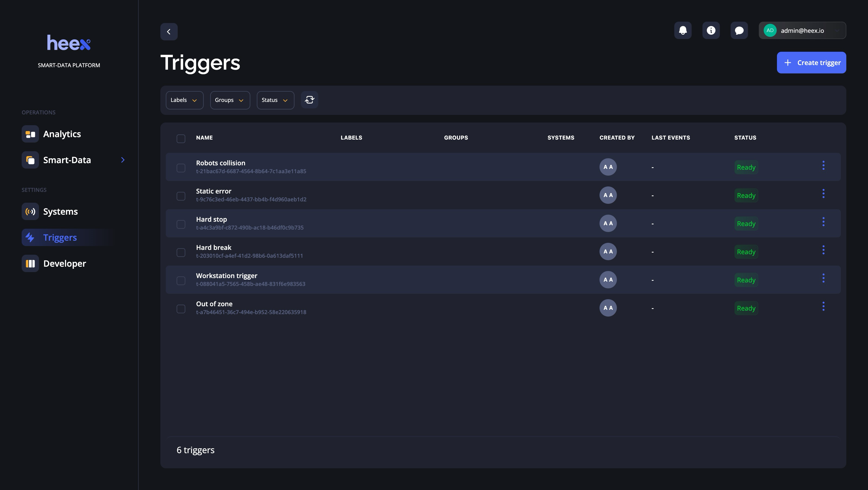This screenshot has width=868, height=490.
Task: Toggle the select-all checkbox in header
Action: click(x=181, y=139)
